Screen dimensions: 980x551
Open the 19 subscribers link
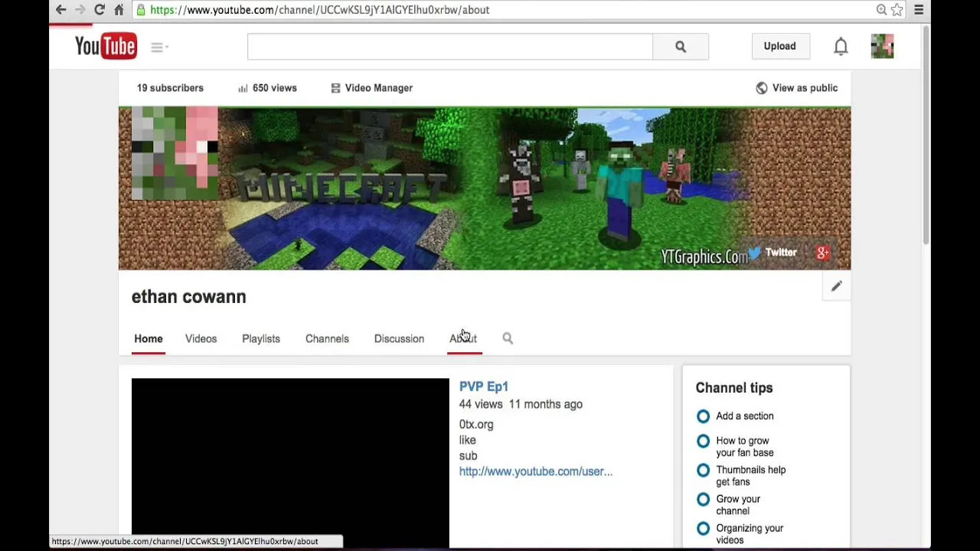(170, 88)
